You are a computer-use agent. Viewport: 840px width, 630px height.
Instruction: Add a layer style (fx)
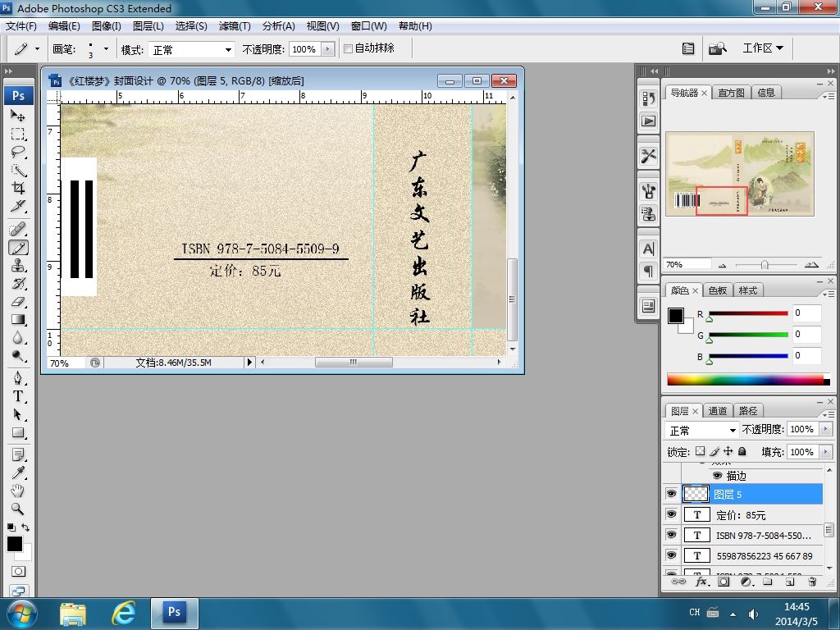[x=702, y=582]
